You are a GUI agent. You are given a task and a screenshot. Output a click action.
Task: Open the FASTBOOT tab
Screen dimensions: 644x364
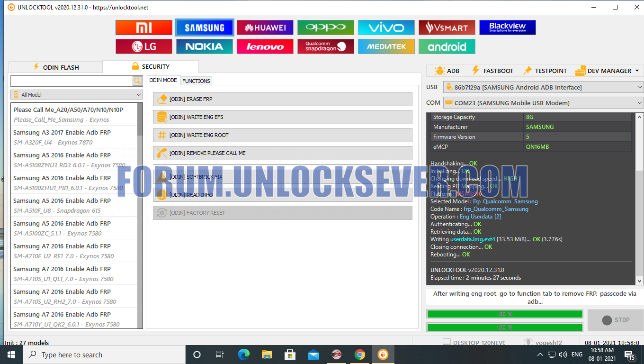click(492, 71)
